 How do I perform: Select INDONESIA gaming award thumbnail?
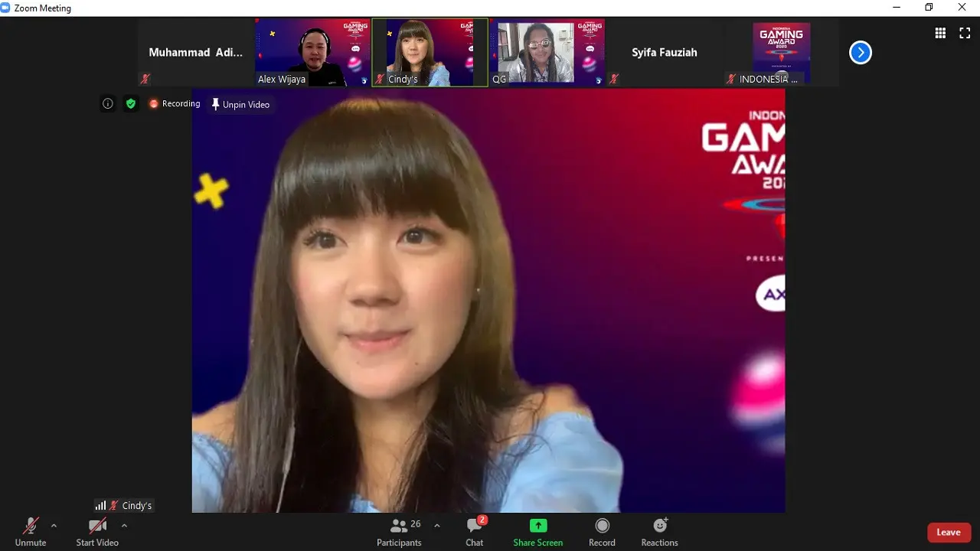point(782,52)
